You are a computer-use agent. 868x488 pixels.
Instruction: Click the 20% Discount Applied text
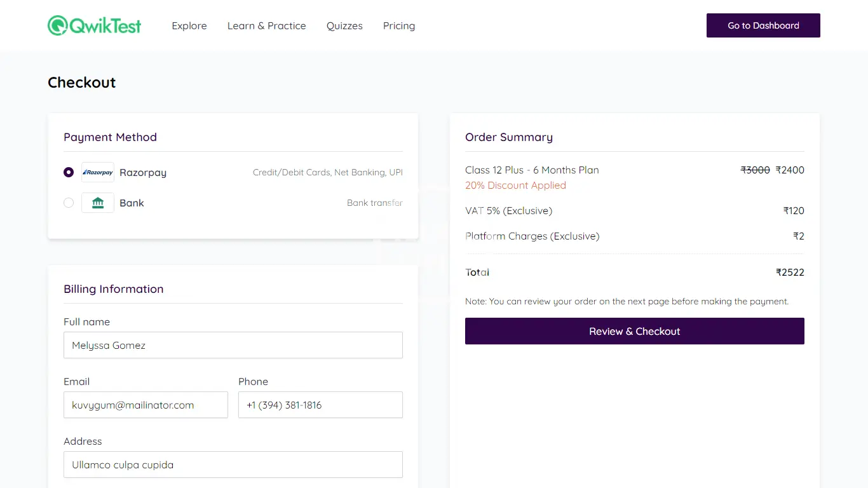tap(515, 186)
